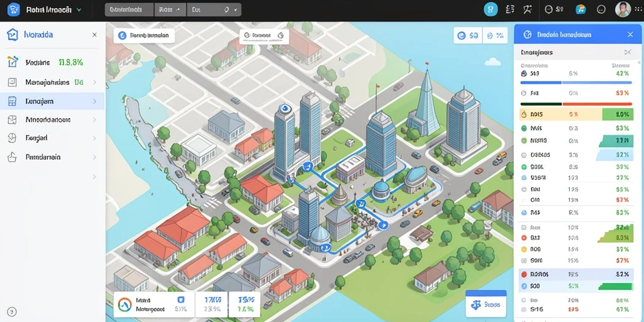Click the blue shield app logo
Viewport: 644px width, 322px height.
(x=14, y=9)
